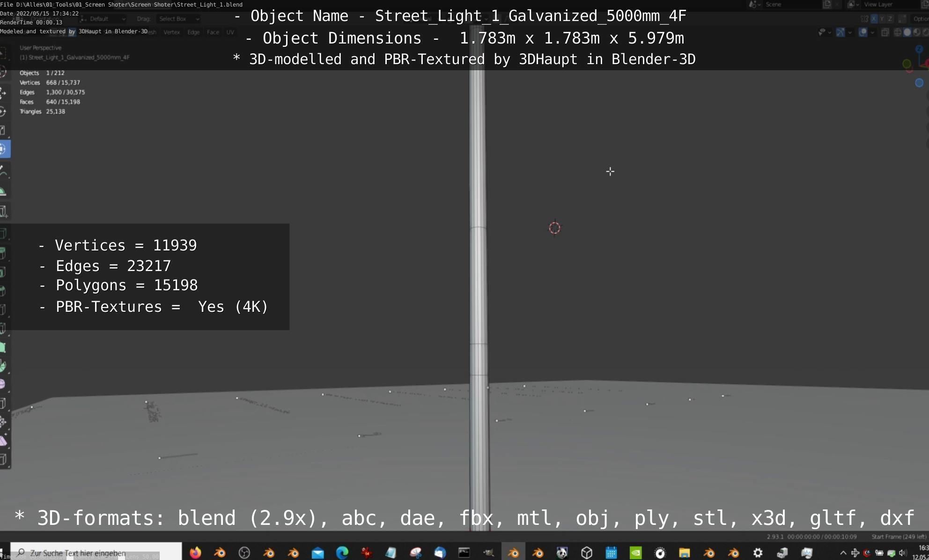Toggle show gizmo button
Viewport: 929px width, 560px height.
point(841,32)
